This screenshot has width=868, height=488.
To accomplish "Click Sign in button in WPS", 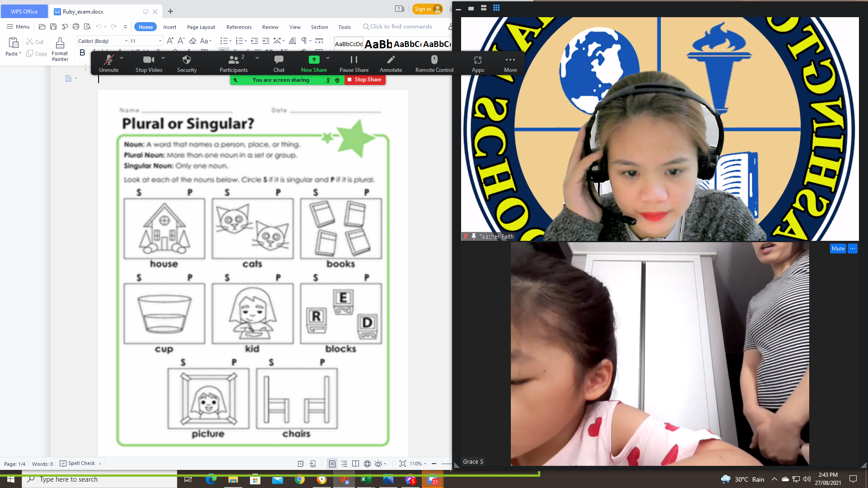I will click(x=427, y=9).
